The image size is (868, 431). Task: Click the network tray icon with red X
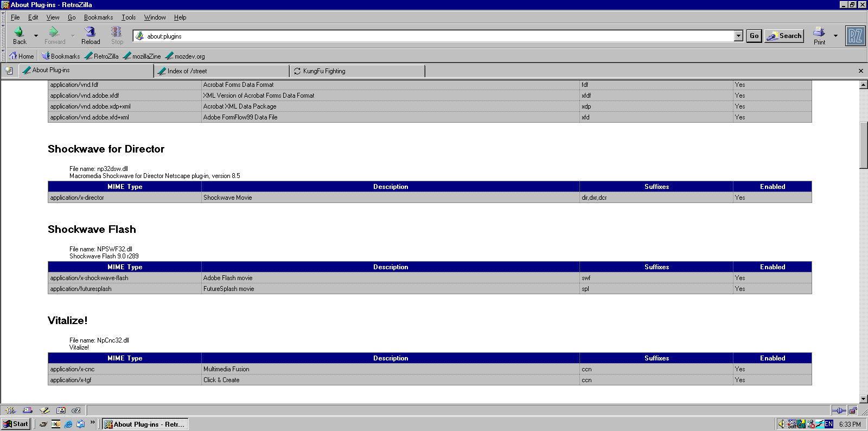point(810,424)
